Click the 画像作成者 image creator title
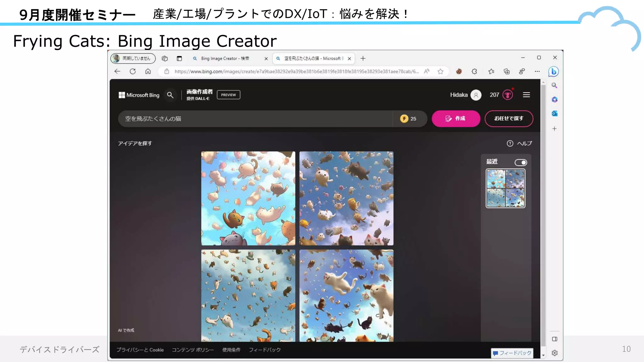Image resolution: width=644 pixels, height=362 pixels. tap(199, 92)
